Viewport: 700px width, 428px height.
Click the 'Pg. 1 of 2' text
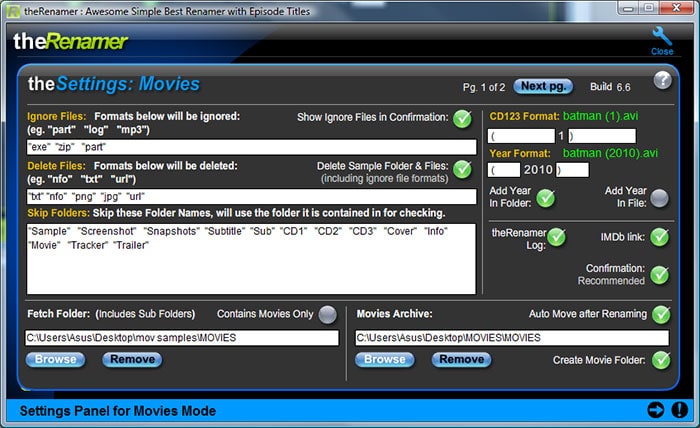tap(483, 87)
